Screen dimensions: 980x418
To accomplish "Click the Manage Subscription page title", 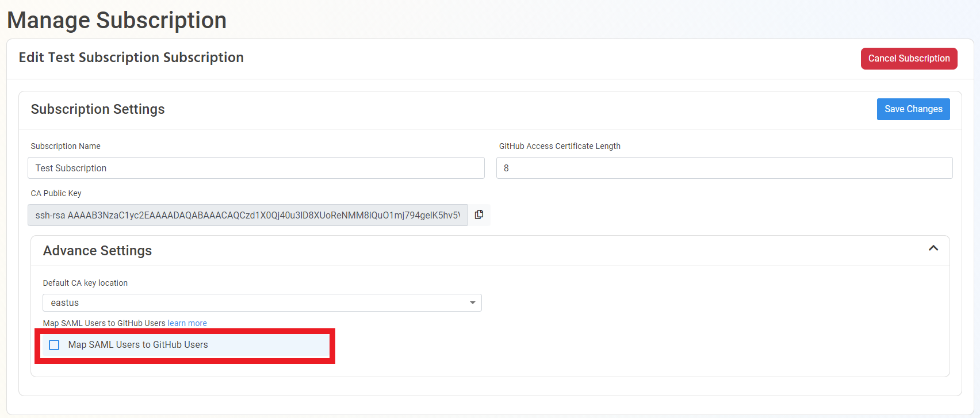I will tap(117, 20).
